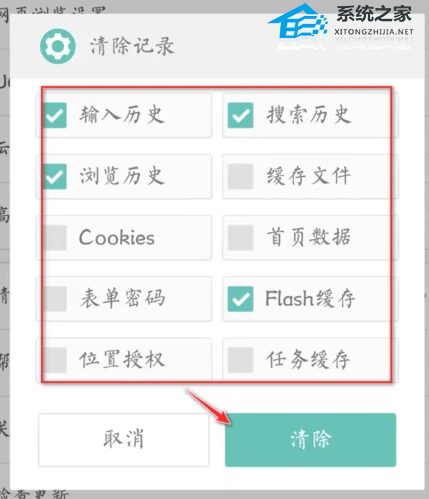
Task: Uncheck the 输入历史 checkbox
Action: 55,115
